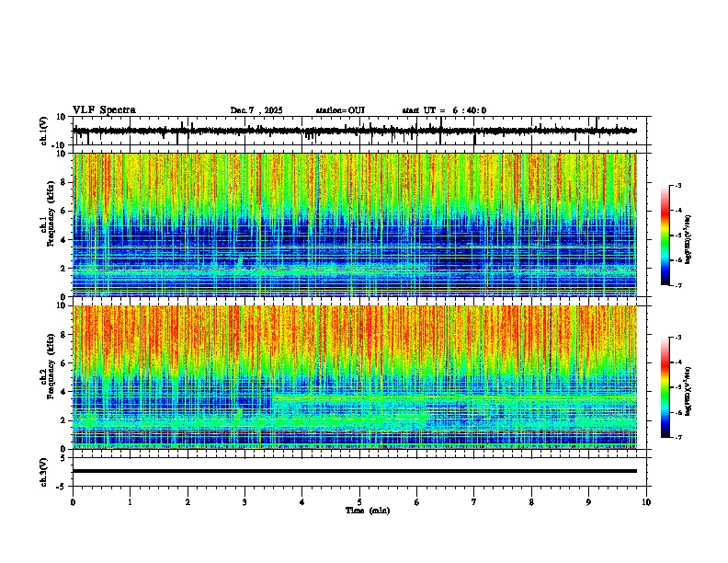Click the "8" kHz tick of ch.1 spectrogram
728x563 pixels.
tap(63, 182)
